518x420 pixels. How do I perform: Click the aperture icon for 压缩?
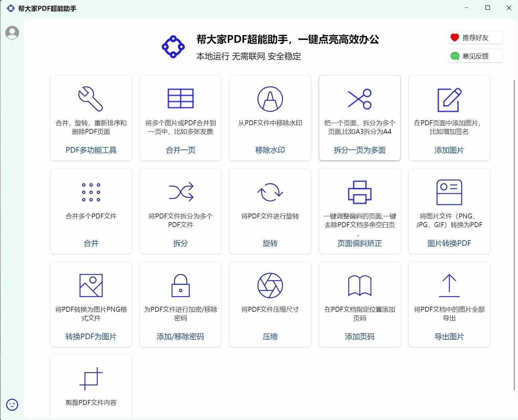(x=270, y=285)
